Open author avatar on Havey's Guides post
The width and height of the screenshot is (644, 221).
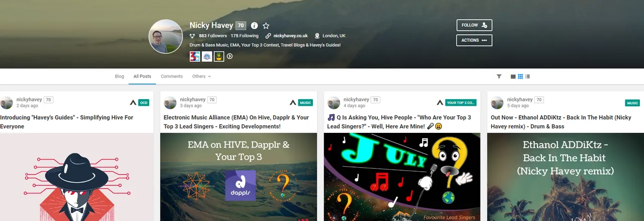pos(7,103)
